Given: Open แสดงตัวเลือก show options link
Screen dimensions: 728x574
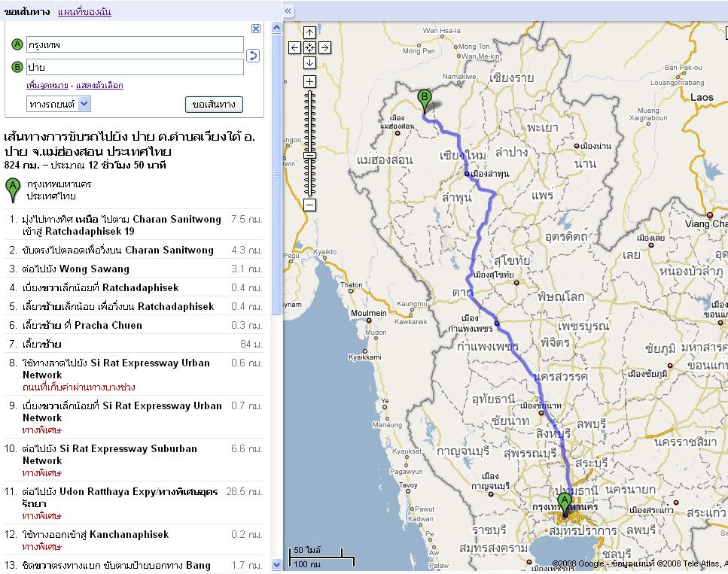Looking at the screenshot, I should click(x=99, y=85).
